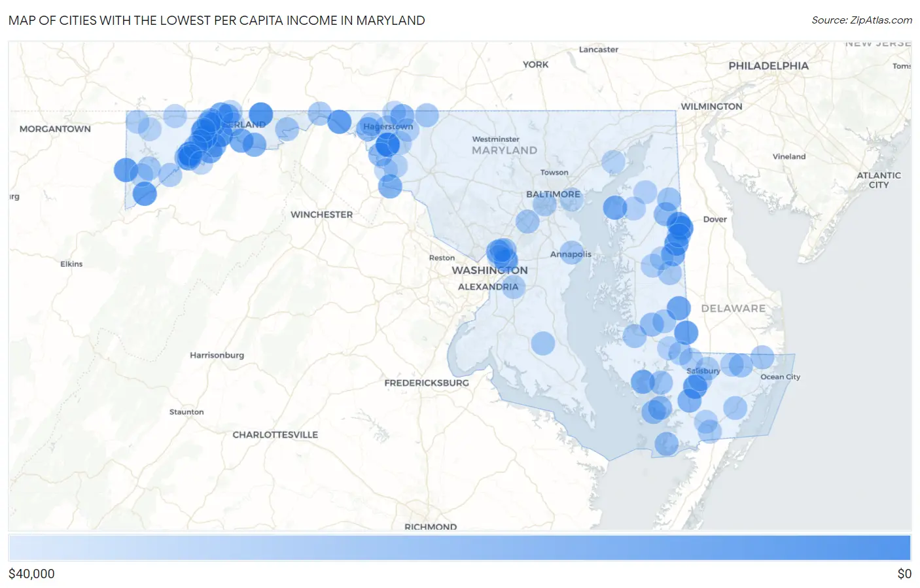This screenshot has height=588, width=920.
Task: Click the Lancaster label
Action: (598, 50)
